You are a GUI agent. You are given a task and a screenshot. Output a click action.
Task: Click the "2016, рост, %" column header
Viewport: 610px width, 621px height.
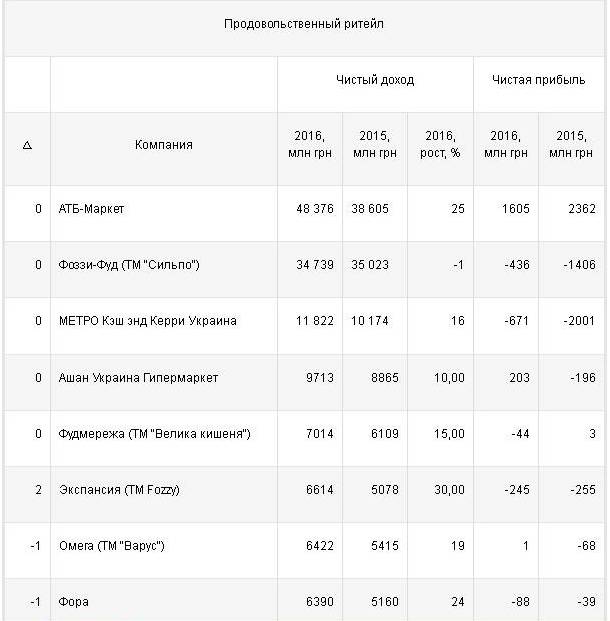click(440, 145)
